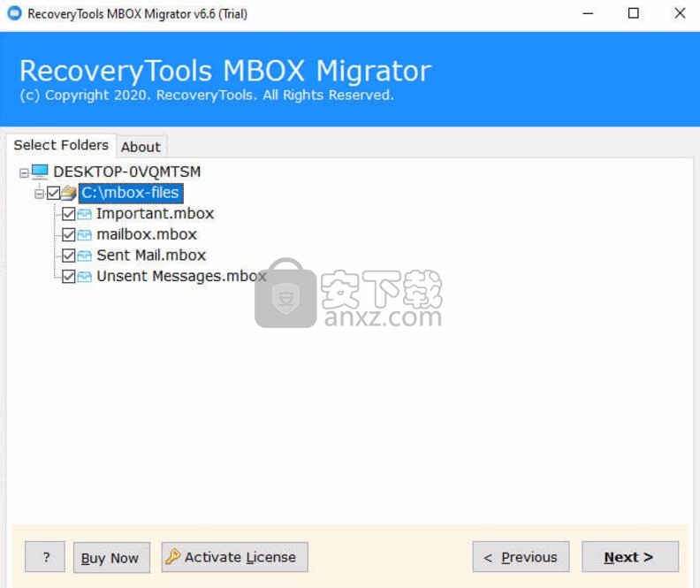Click the mailbox icon of Important.mbox
The height and width of the screenshot is (588, 700).
[84, 214]
